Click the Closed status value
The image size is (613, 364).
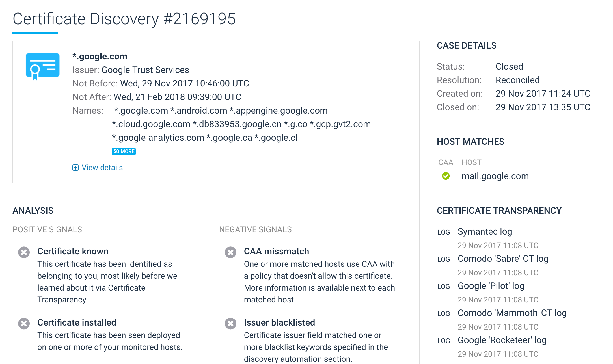point(509,66)
